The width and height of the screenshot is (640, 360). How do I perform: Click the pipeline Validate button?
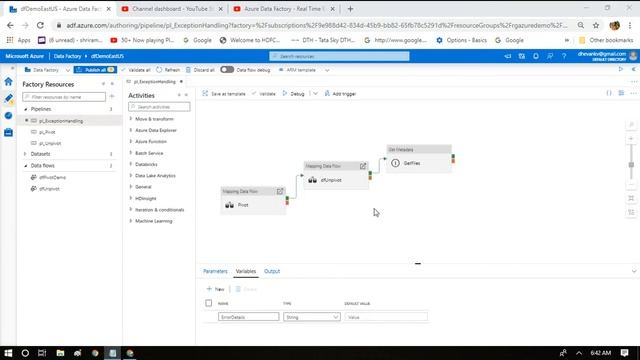(x=264, y=93)
